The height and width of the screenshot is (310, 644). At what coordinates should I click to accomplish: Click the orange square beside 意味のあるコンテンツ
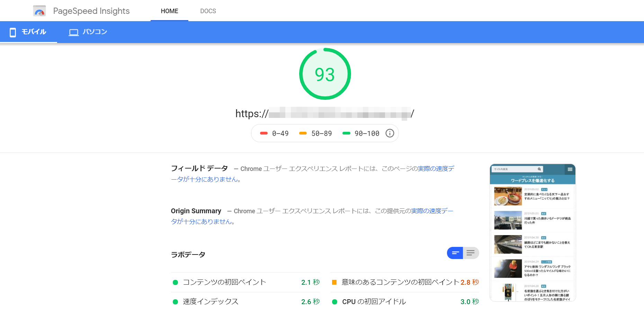coord(334,282)
